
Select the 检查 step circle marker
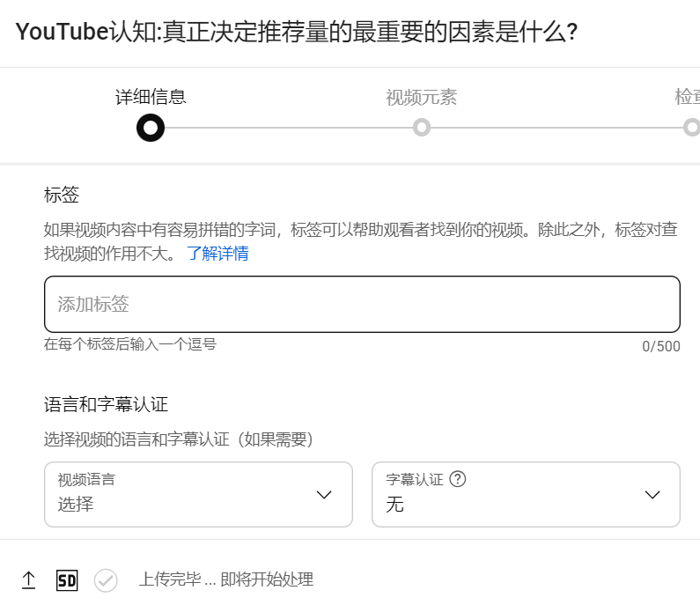tap(691, 129)
